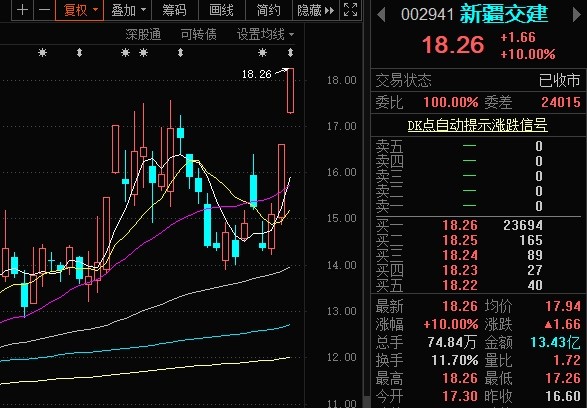Click the 深股通 tag

tap(143, 34)
